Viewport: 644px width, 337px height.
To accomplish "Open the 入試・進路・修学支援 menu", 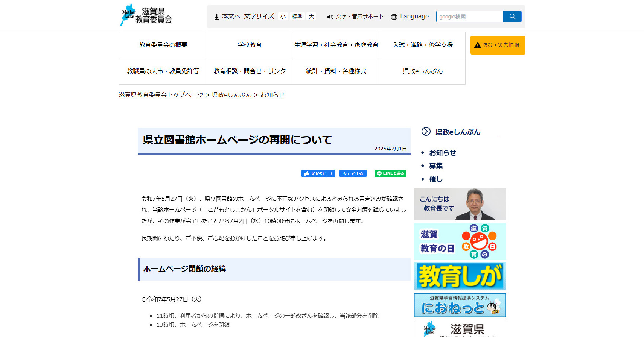I will [422, 45].
